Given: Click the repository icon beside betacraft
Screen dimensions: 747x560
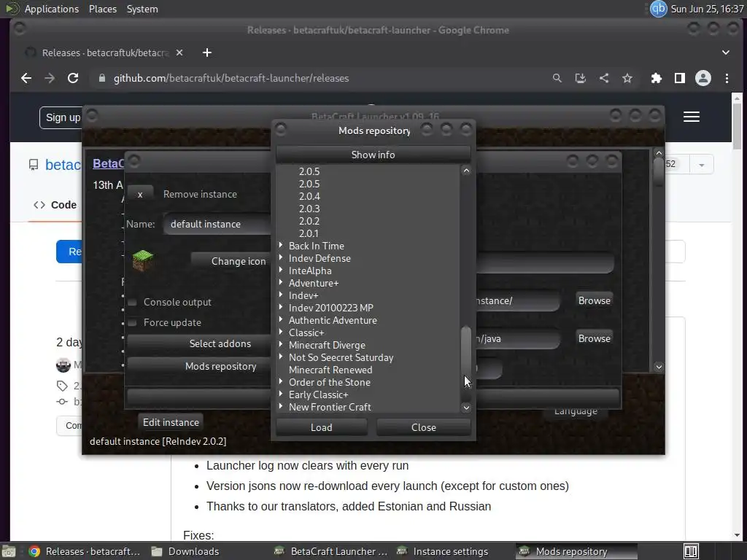Looking at the screenshot, I should coord(34,165).
